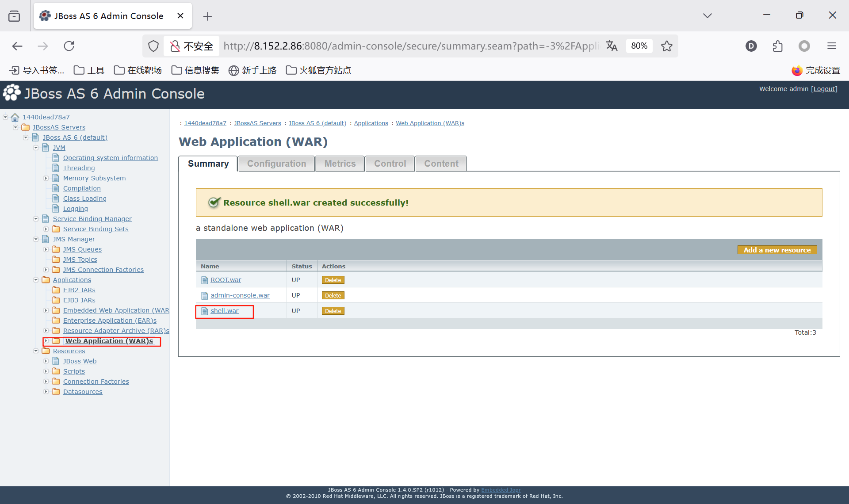Screen dimensions: 849x504
Task: Delete the admin-console.war application
Action: click(x=333, y=296)
